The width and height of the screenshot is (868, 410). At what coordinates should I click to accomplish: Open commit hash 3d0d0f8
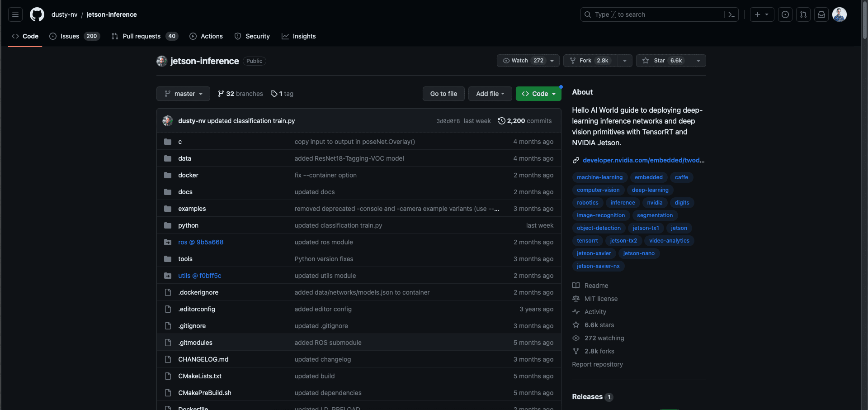coord(448,121)
